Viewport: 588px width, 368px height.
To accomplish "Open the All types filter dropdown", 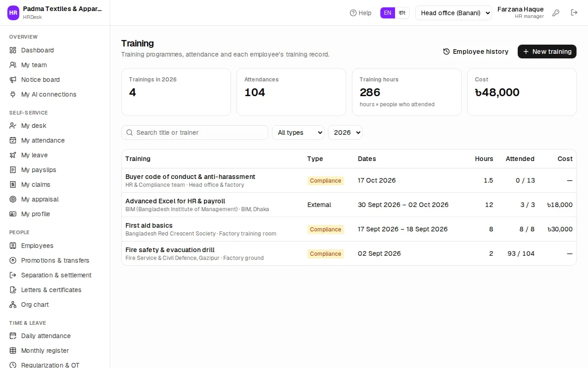I will pos(298,132).
